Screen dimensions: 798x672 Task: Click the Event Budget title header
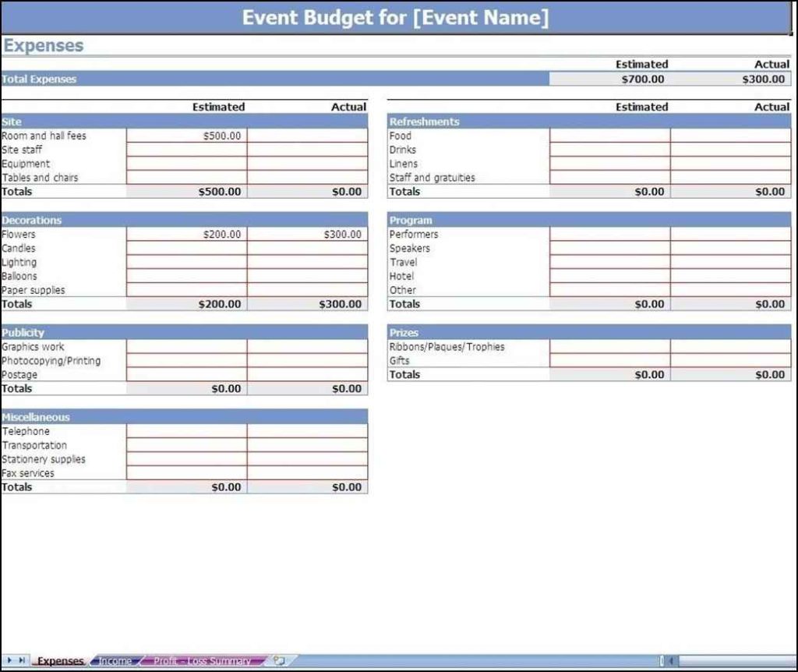[395, 18]
